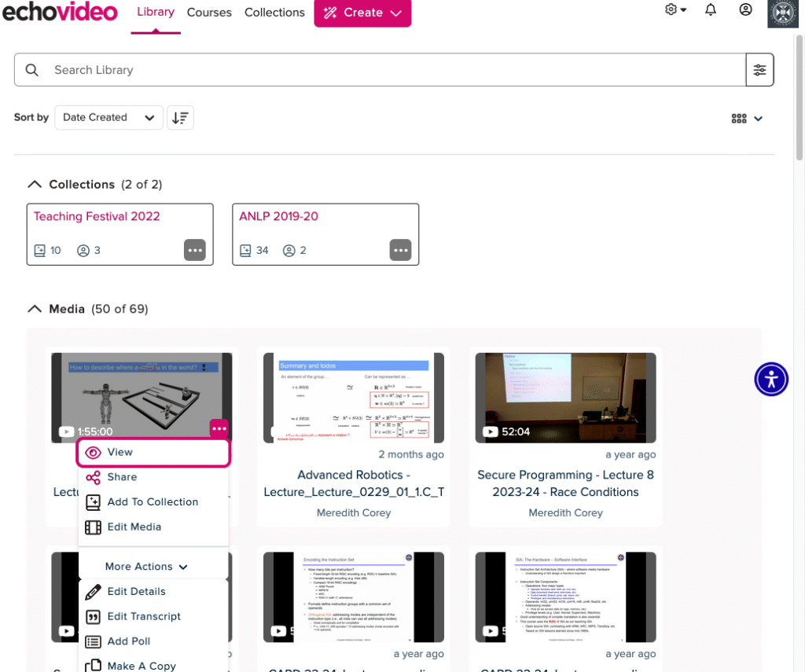Open the Advanced Robotics lecture link
Image resolution: width=805 pixels, height=672 pixels.
[353, 483]
